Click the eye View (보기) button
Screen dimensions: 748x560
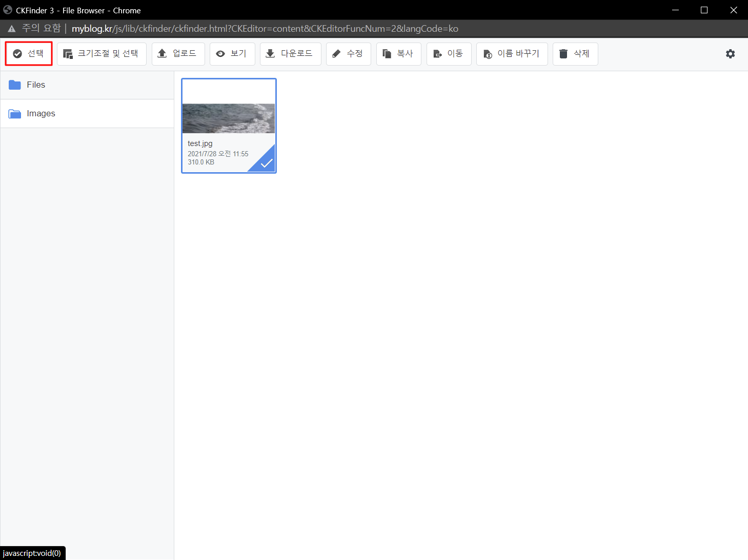tap(232, 54)
